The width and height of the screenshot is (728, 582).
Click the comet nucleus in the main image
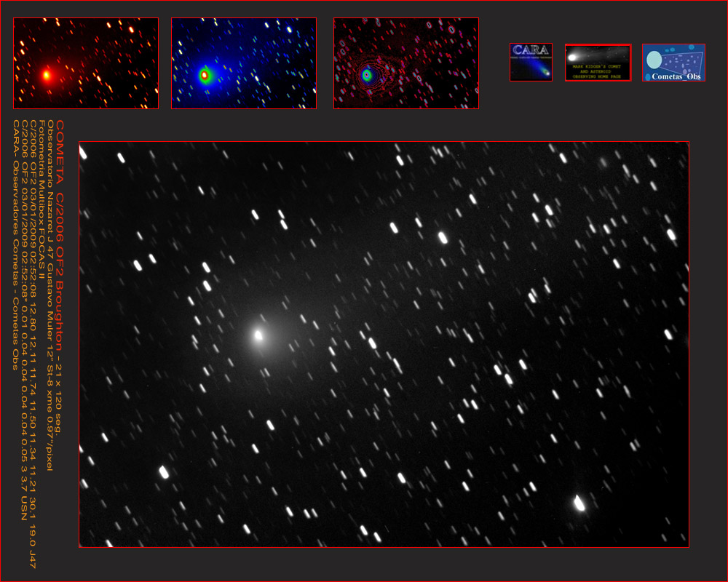point(258,335)
